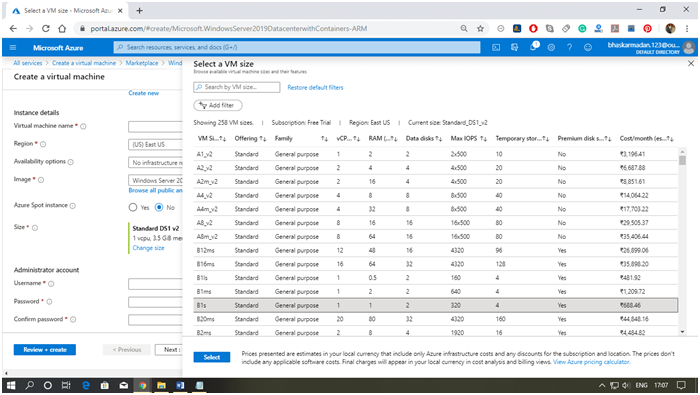700x395 pixels.
Task: Bookmark this page with the star icon
Action: coord(480,29)
